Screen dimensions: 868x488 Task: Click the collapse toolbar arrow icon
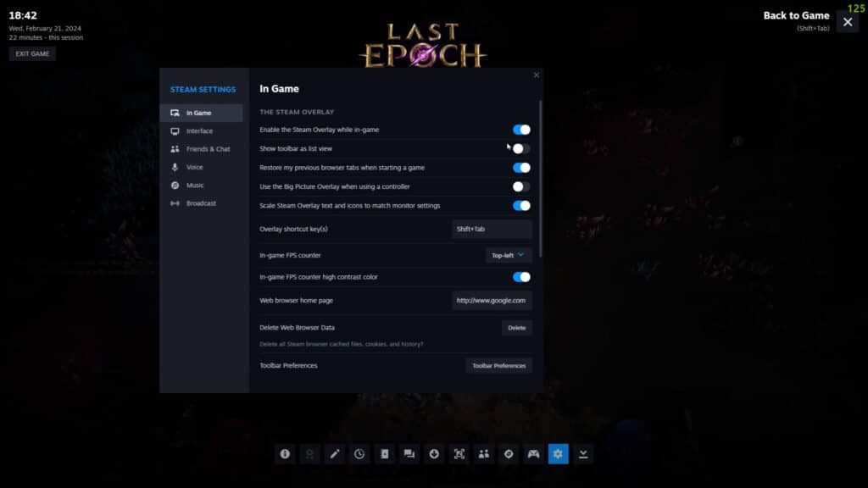(583, 454)
